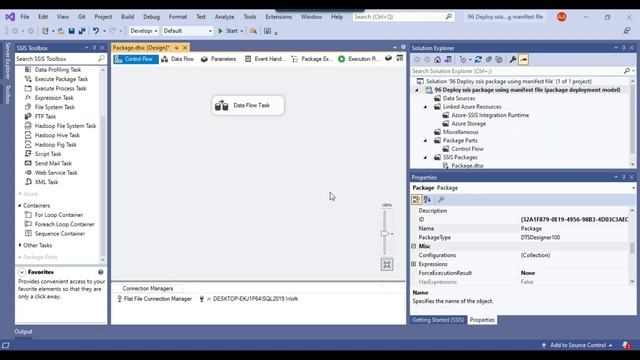Click the Data Flow Task on design canvas
Viewport: 640px width, 360px height.
point(248,105)
